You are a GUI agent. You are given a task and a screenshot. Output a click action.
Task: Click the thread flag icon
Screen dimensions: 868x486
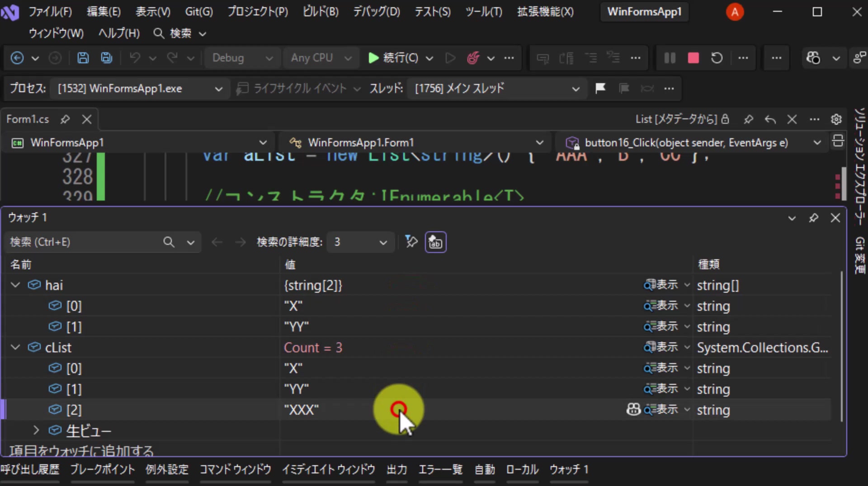click(x=600, y=88)
